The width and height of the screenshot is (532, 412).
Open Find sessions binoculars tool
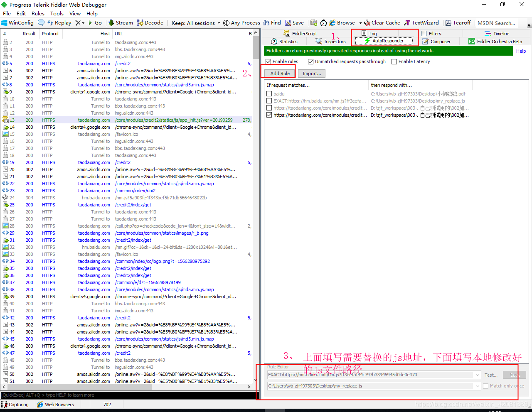pos(272,23)
